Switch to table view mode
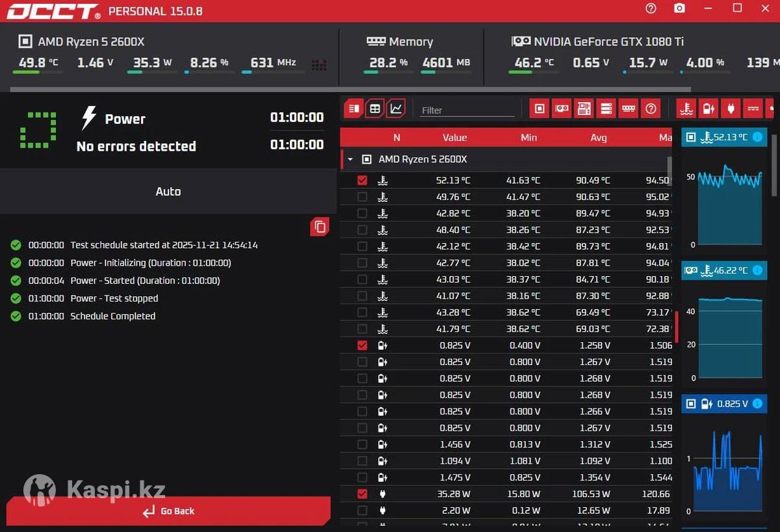780x532 pixels. (375, 108)
